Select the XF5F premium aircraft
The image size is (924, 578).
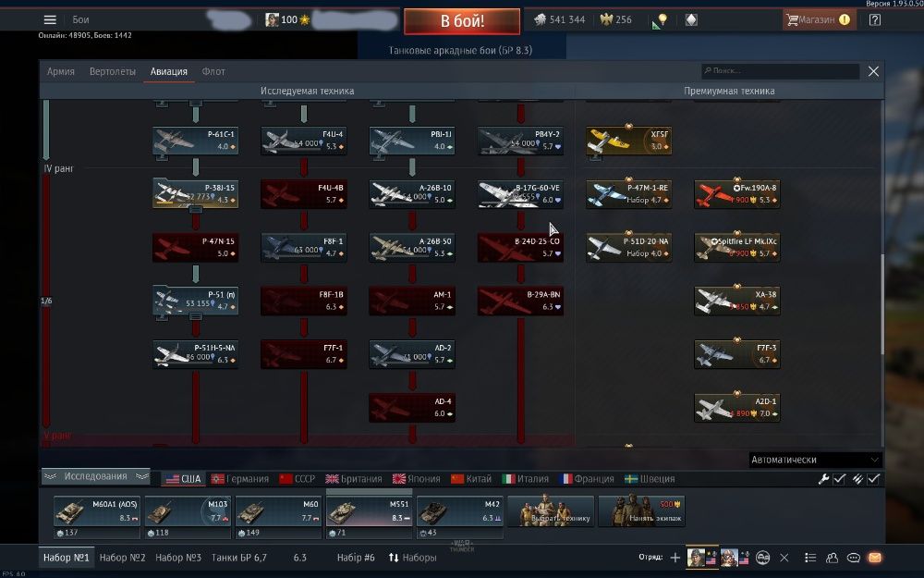click(628, 141)
